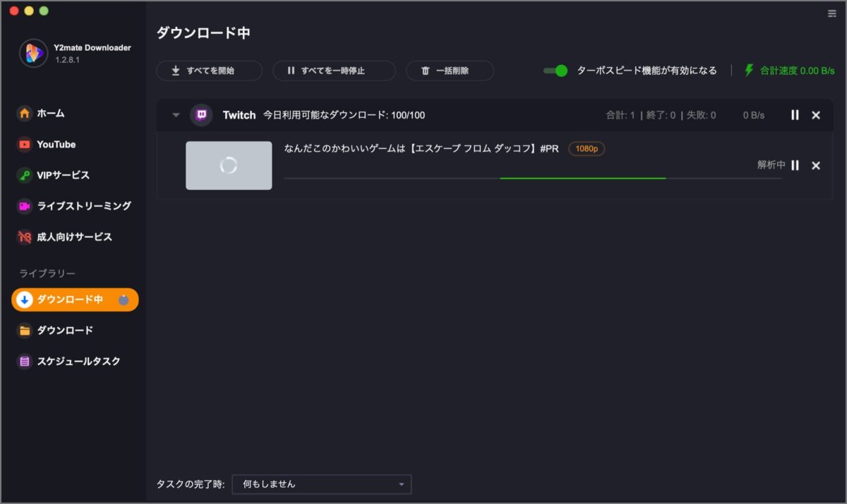Pause the エスケープ フロム ダッコフ download

click(795, 165)
